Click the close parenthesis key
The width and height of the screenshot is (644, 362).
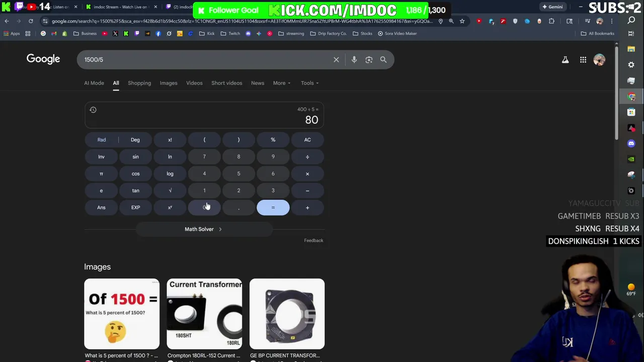(238, 140)
